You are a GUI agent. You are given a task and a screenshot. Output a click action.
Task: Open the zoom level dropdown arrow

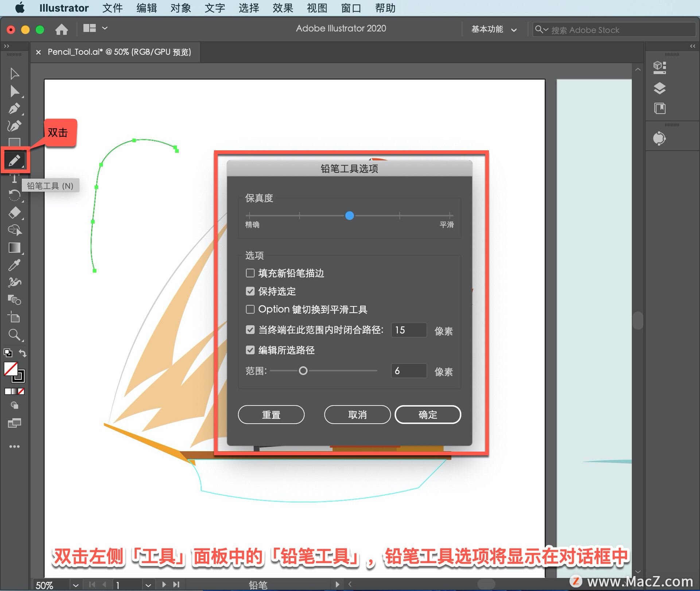[75, 585]
